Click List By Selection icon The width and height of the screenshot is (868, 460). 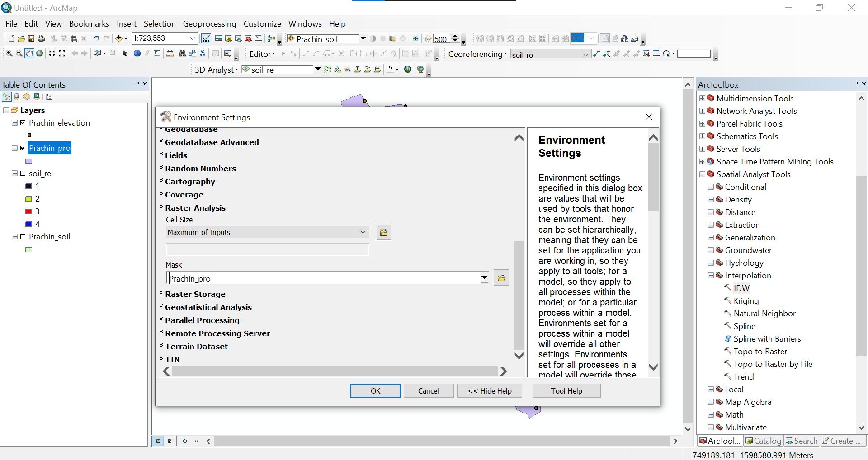pos(37,96)
